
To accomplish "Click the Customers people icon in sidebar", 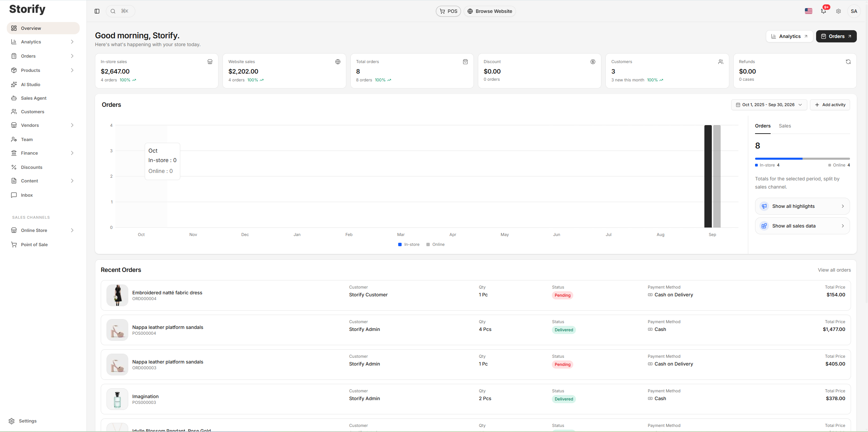I will [x=14, y=112].
